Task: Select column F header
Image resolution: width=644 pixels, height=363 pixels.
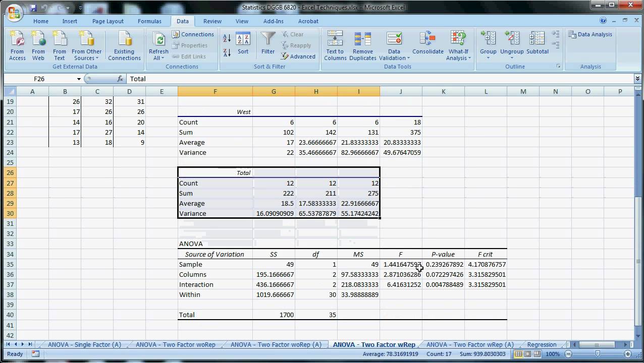Action: pos(215,91)
